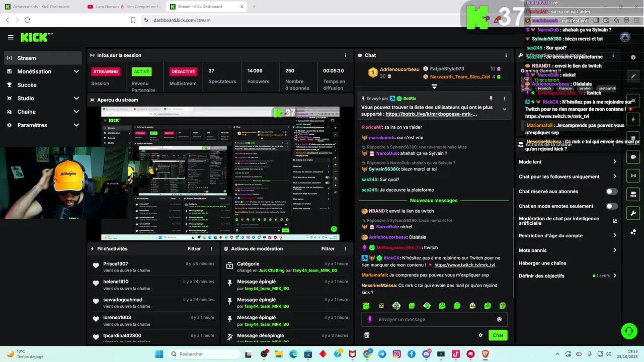Select Succès in the sidebar
The image size is (644, 362).
(43, 85)
